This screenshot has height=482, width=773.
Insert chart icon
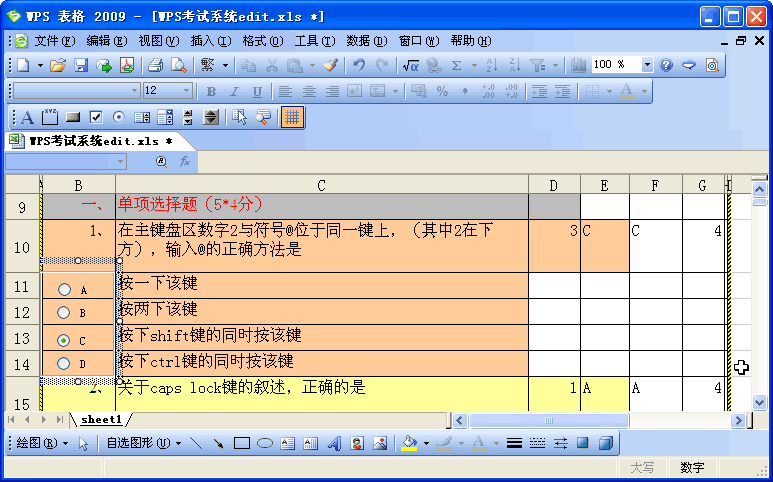point(578,65)
